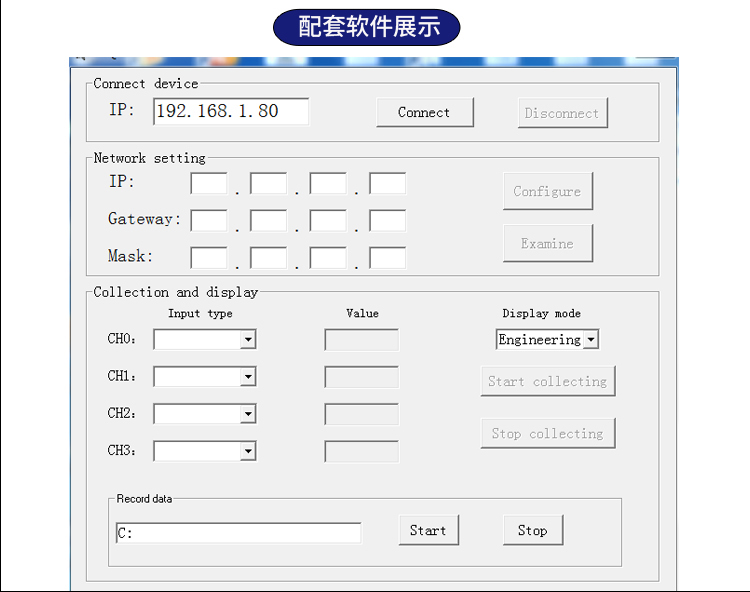Screen dimensions: 750x592
Task: Click first octet of Mask field
Action: [x=209, y=258]
